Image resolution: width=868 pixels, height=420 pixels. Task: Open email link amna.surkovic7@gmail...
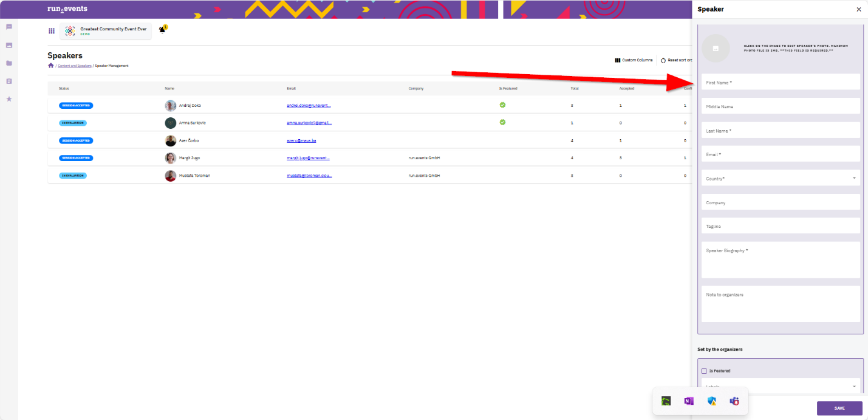309,123
